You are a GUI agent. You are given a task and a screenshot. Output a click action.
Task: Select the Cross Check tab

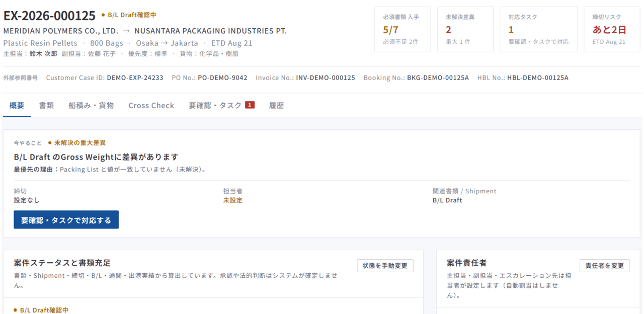(151, 106)
